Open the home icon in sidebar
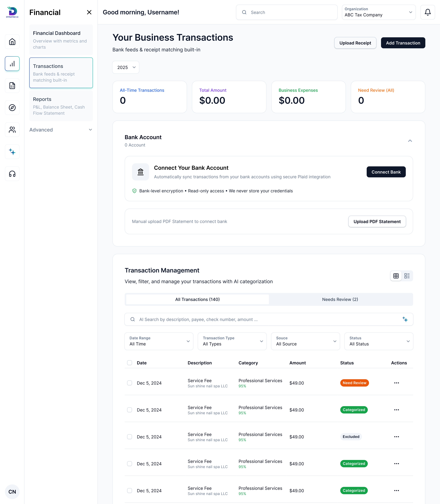The width and height of the screenshot is (440, 504). [x=12, y=42]
